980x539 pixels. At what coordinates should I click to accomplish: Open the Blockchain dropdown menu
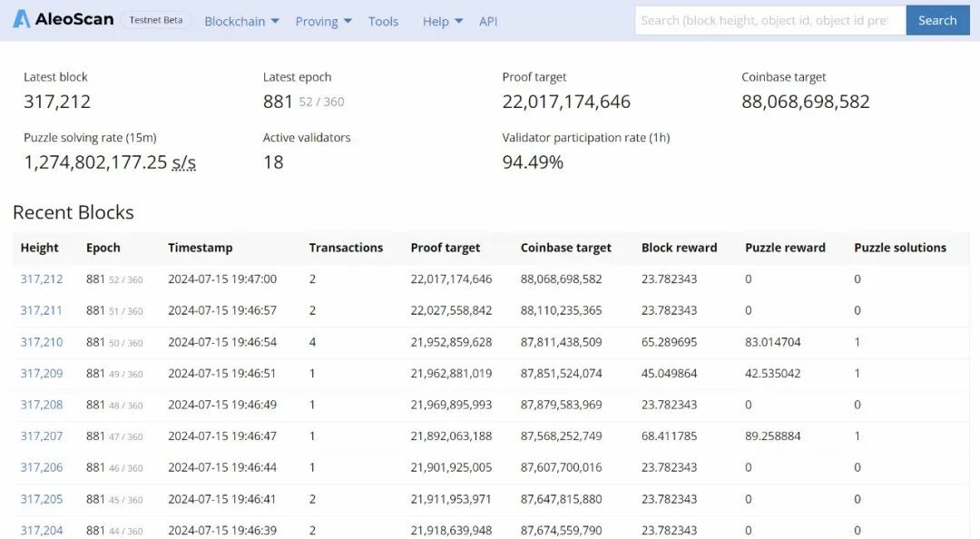241,21
